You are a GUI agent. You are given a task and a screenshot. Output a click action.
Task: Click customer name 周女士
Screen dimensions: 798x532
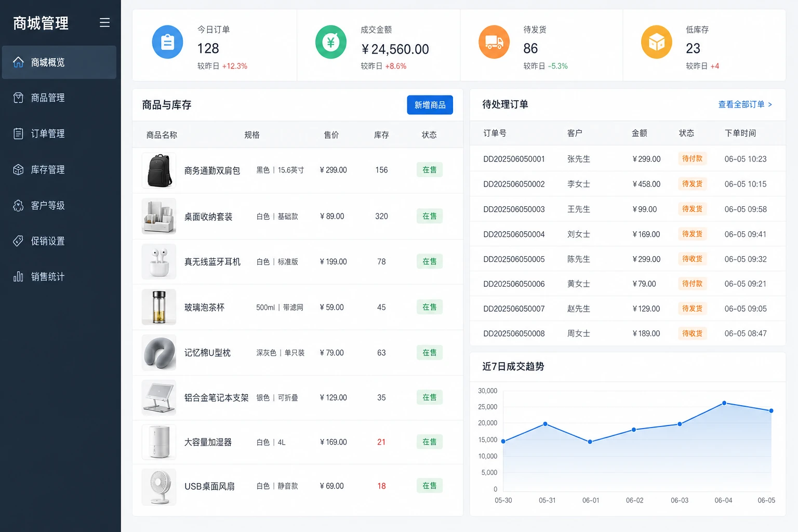pyautogui.click(x=578, y=334)
